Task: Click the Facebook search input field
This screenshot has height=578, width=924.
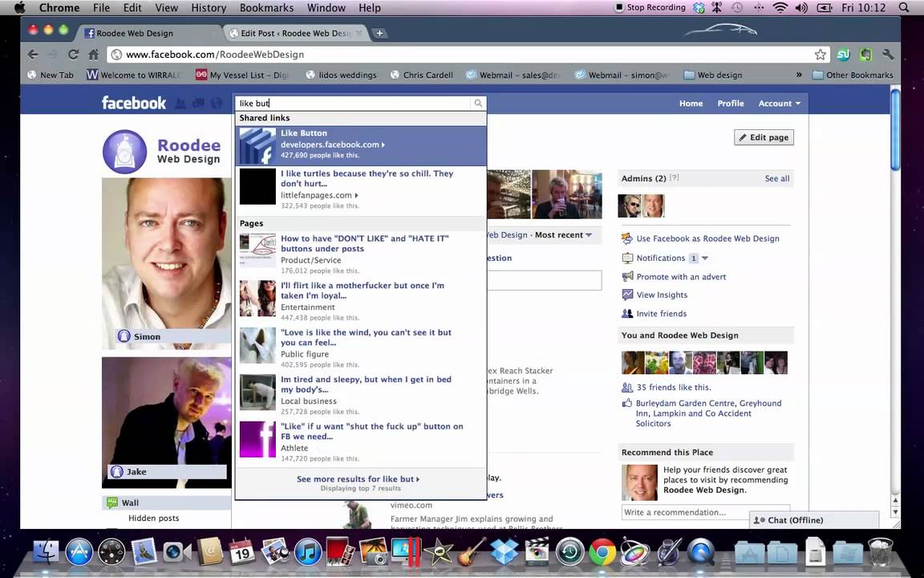Action: (354, 104)
